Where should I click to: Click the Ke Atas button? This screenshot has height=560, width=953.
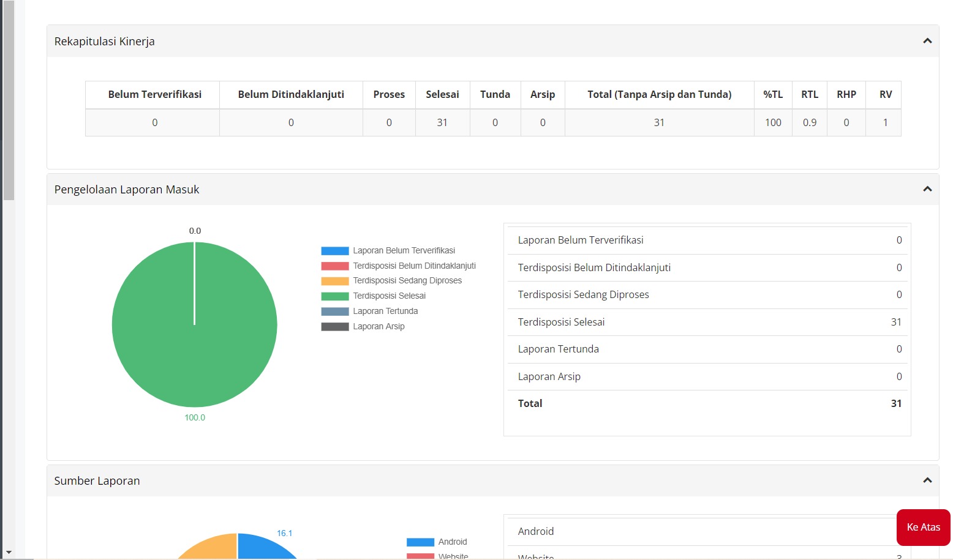pyautogui.click(x=923, y=527)
